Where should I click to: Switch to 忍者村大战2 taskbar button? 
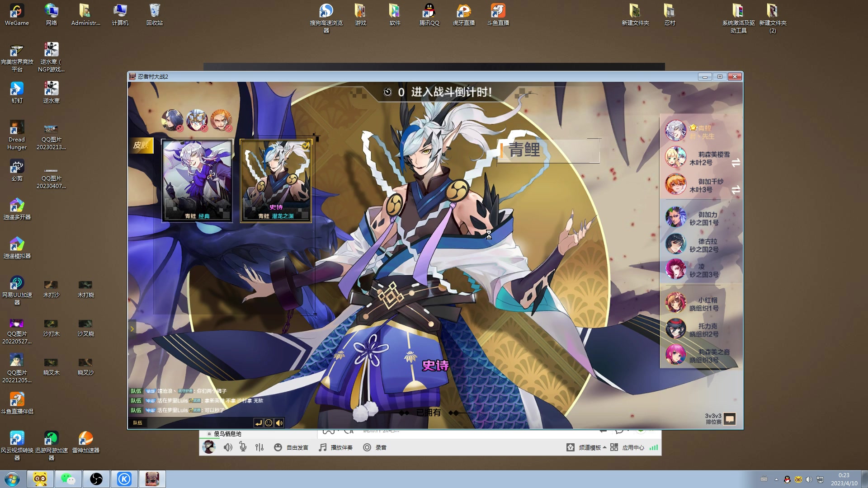[x=152, y=479]
